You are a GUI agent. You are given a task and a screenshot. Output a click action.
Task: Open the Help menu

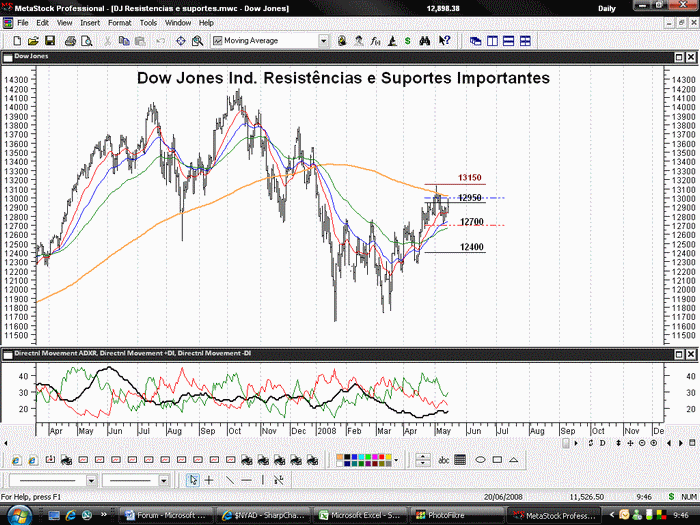coord(206,23)
